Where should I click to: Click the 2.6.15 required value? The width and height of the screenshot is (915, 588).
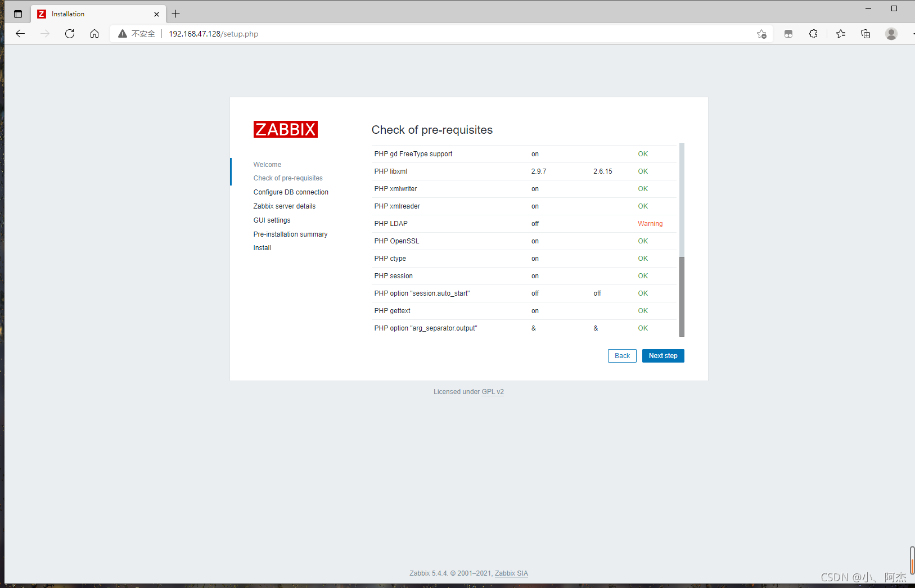603,171
